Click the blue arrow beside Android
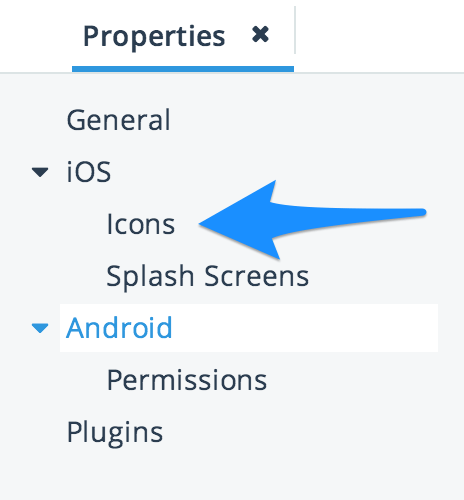 coord(40,328)
